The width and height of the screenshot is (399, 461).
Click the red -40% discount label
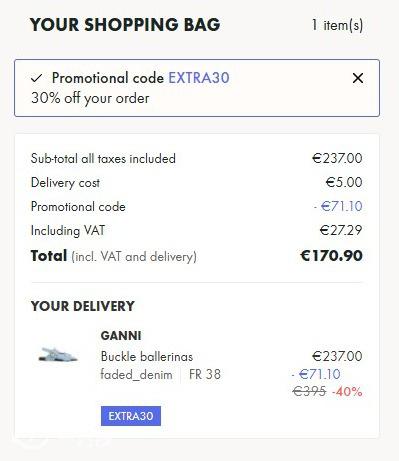pyautogui.click(x=347, y=392)
